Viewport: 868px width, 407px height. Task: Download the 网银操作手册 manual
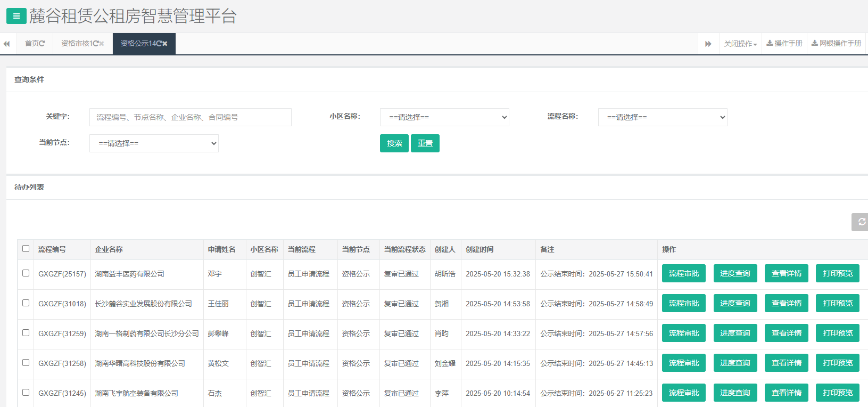point(836,44)
